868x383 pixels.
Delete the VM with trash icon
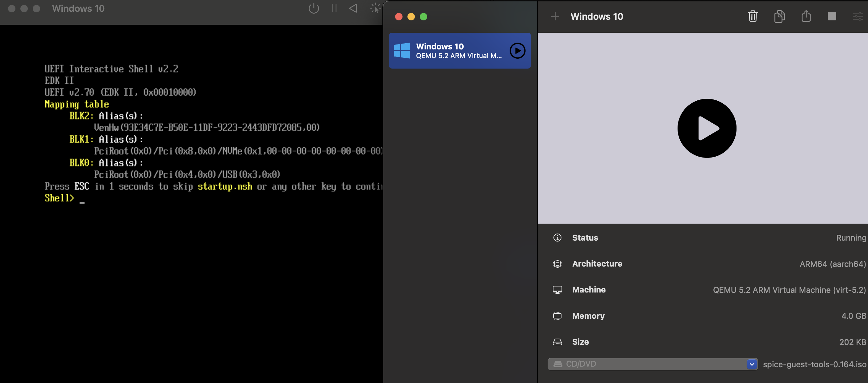(753, 16)
